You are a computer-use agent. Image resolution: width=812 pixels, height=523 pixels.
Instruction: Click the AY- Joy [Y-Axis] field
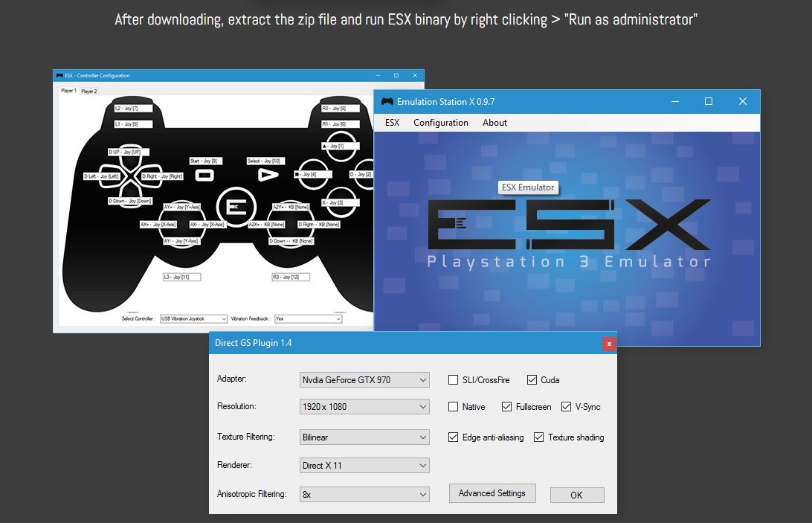[x=181, y=241]
